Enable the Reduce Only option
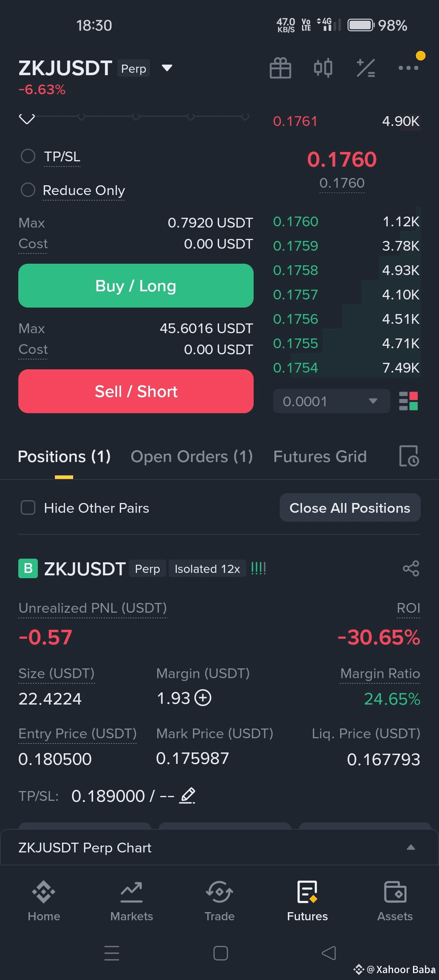The width and height of the screenshot is (439, 980). 28,190
